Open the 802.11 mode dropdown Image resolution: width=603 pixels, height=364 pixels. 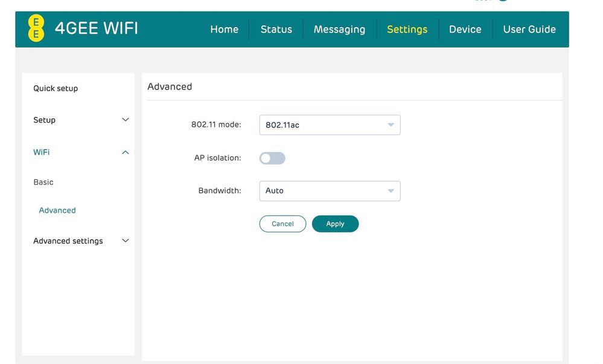(x=330, y=125)
